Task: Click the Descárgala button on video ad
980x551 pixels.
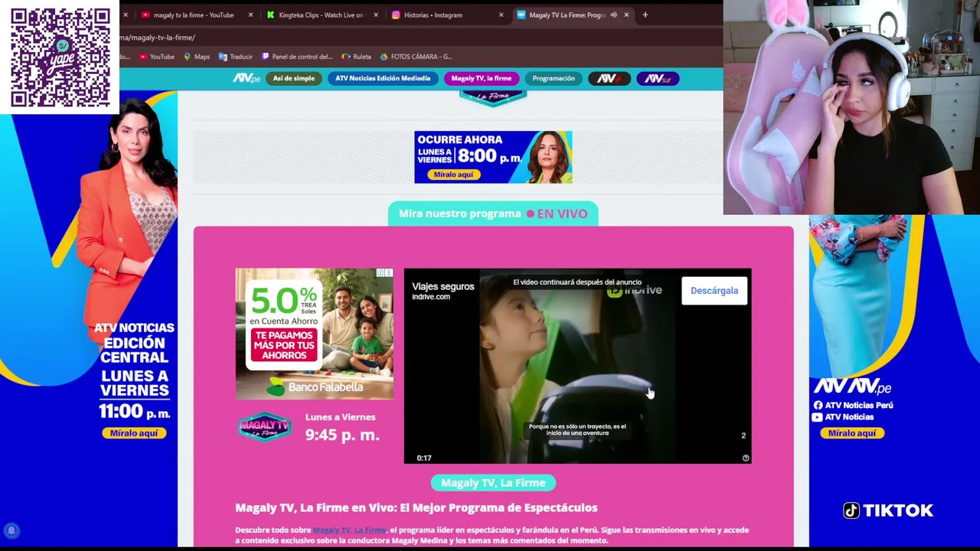Action: tap(714, 291)
